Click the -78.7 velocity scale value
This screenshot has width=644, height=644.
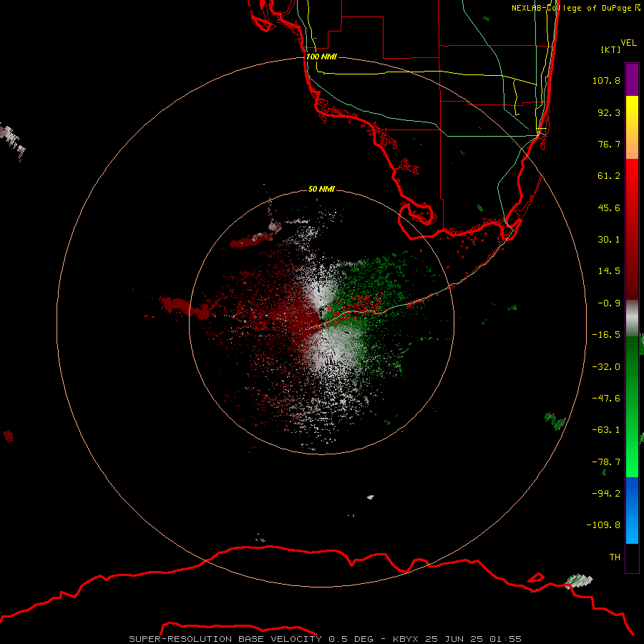point(606,462)
